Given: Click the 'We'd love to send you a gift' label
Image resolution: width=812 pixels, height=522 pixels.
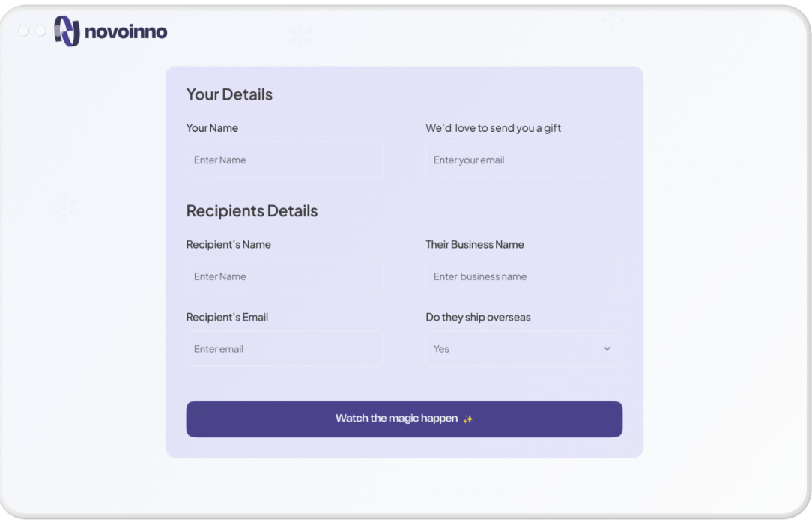Looking at the screenshot, I should (x=493, y=128).
